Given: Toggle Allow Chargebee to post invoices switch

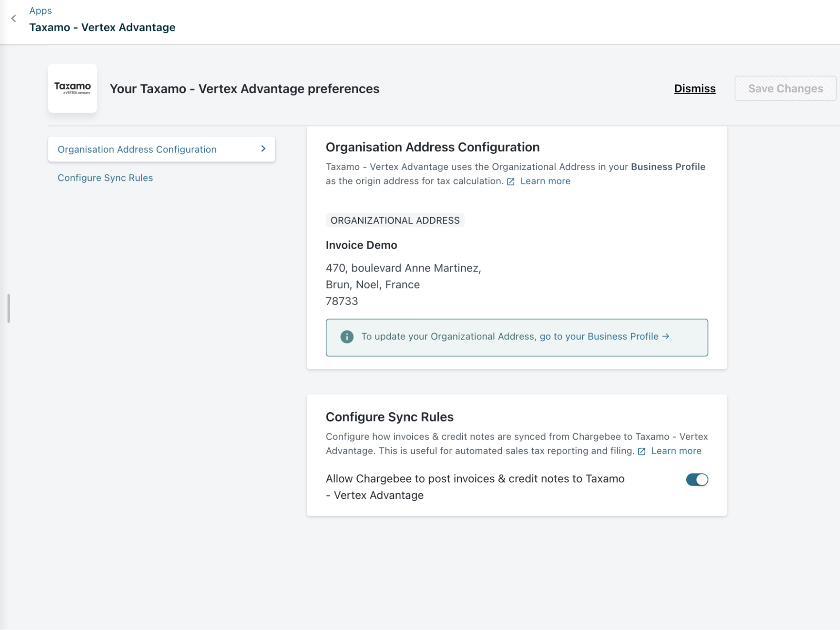Looking at the screenshot, I should pyautogui.click(x=697, y=480).
